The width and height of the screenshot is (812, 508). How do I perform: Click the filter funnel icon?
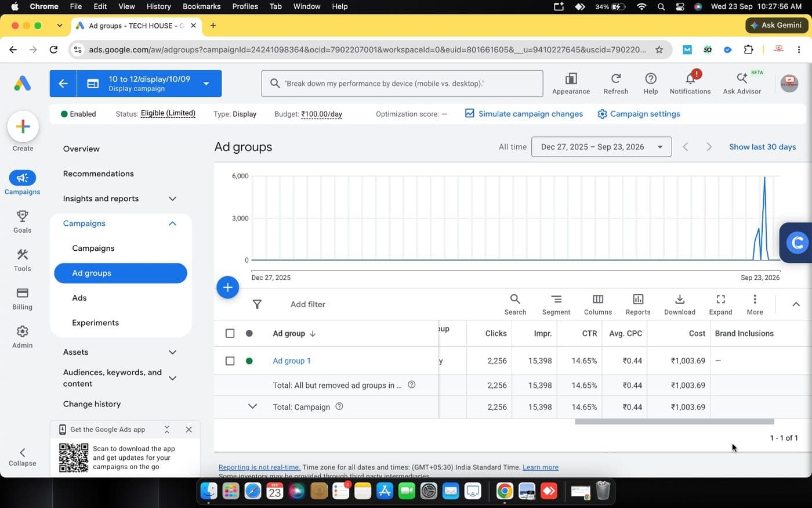[257, 304]
